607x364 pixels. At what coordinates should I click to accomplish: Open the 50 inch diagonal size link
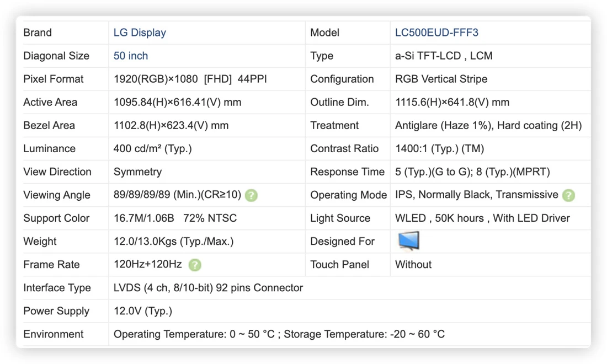click(x=131, y=56)
